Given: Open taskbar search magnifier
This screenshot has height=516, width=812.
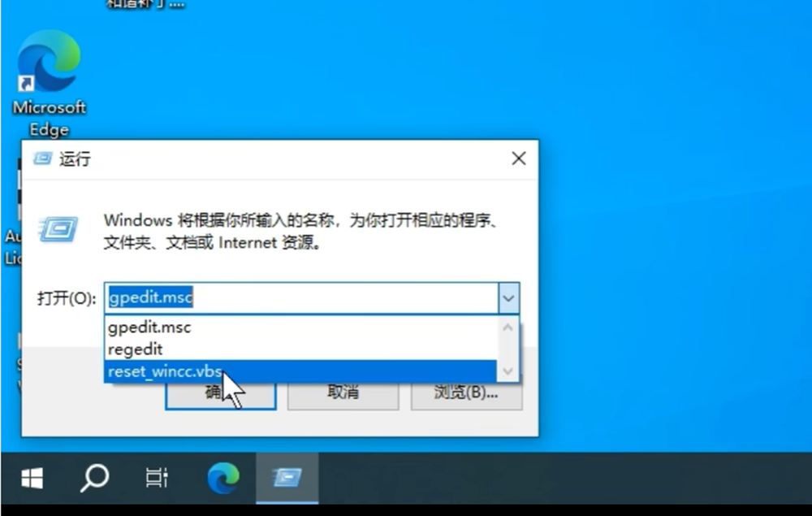Looking at the screenshot, I should [94, 479].
